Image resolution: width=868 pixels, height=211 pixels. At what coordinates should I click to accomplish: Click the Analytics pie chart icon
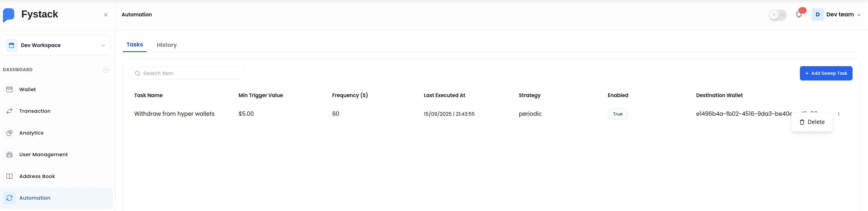(10, 133)
